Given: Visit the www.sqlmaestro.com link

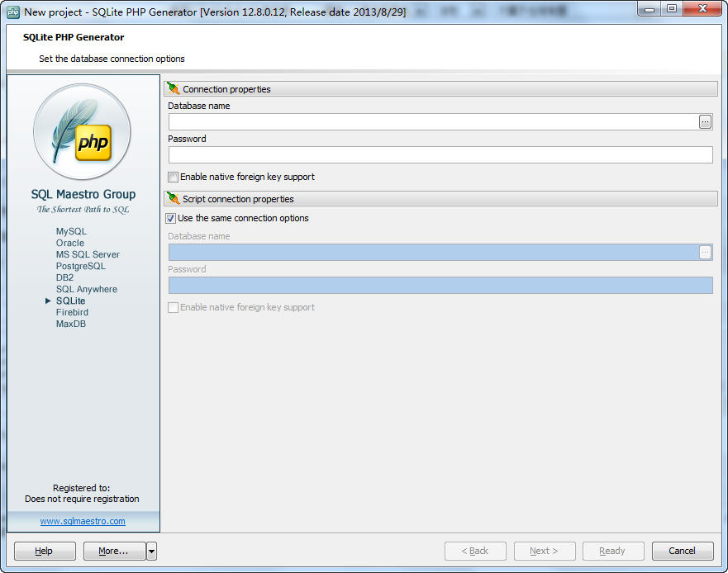Looking at the screenshot, I should click(83, 521).
